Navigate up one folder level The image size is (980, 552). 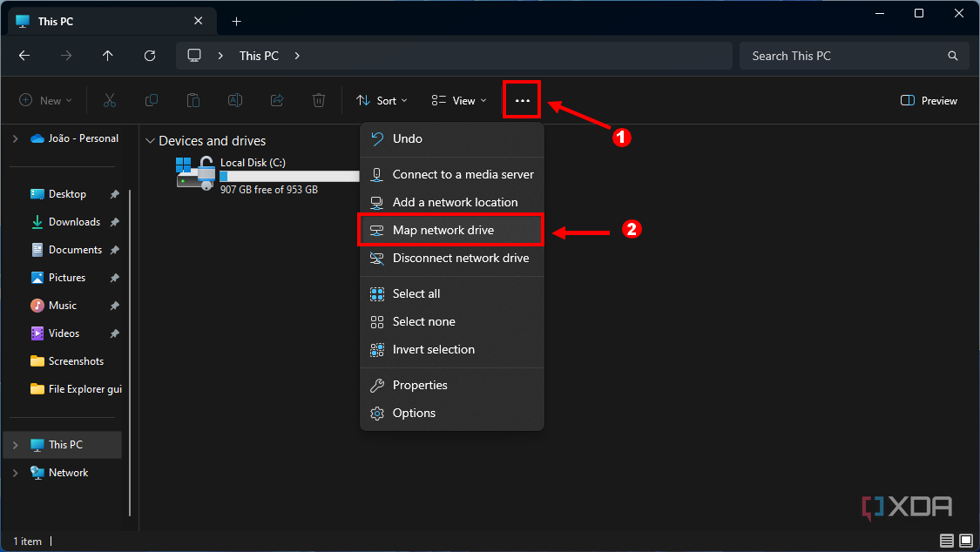tap(107, 55)
